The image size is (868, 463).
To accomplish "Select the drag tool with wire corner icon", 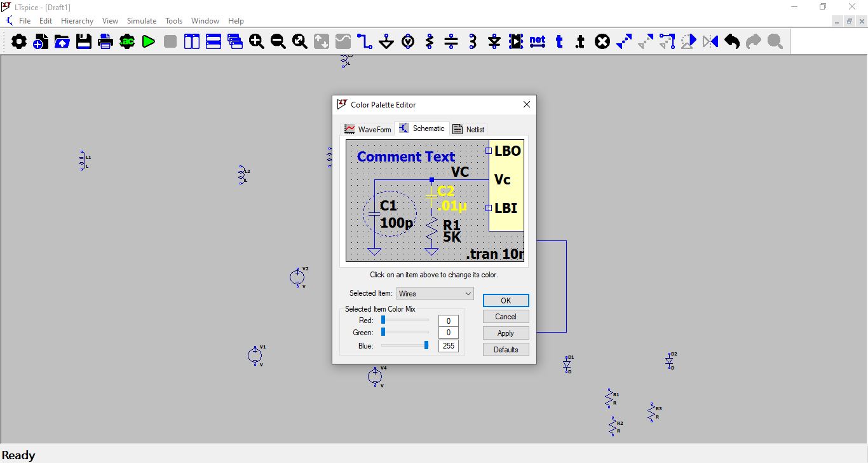I will [x=667, y=42].
